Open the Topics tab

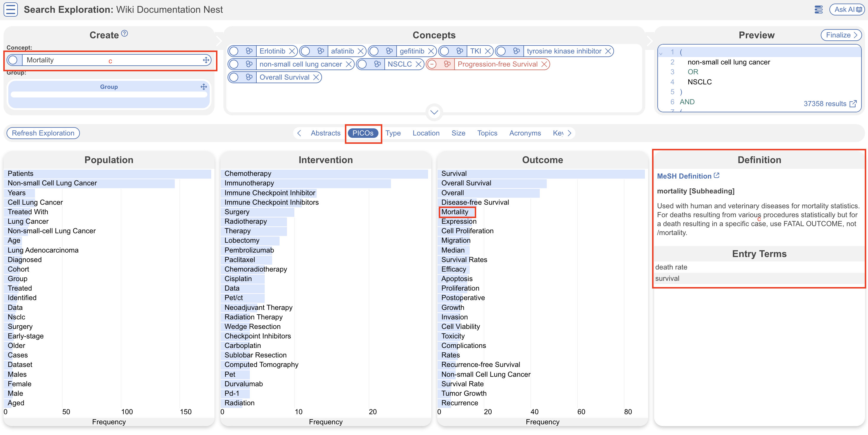[487, 133]
